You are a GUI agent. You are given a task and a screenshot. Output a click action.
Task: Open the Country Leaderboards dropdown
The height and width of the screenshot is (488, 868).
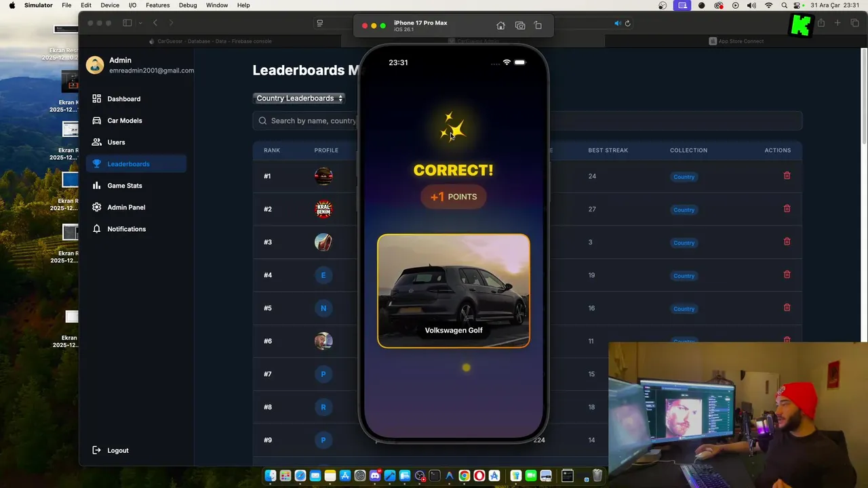coord(299,98)
